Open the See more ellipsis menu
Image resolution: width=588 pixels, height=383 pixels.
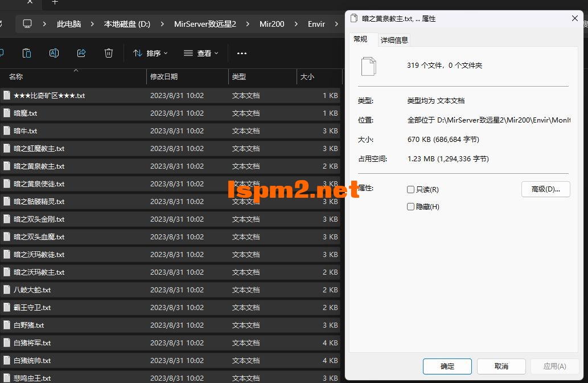coord(241,53)
